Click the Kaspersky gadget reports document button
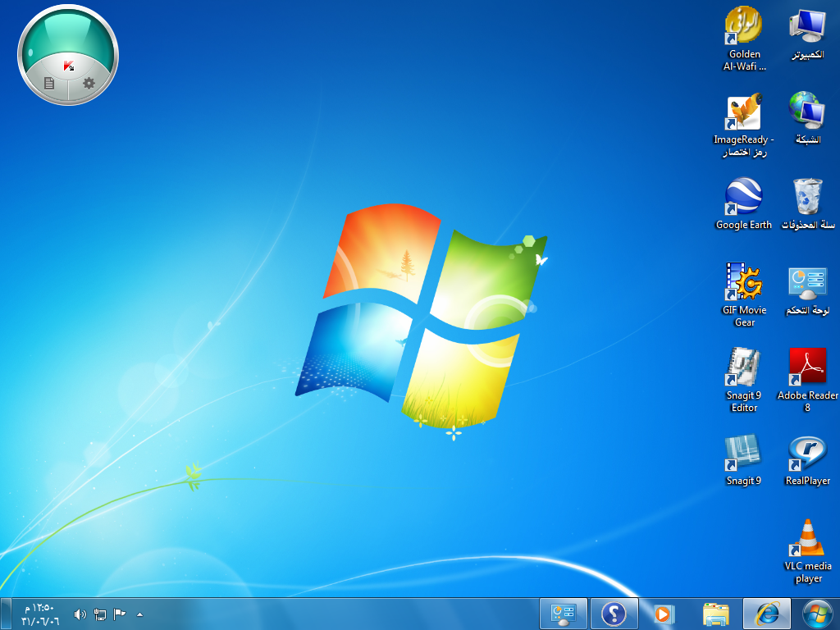840x630 pixels. [48, 83]
